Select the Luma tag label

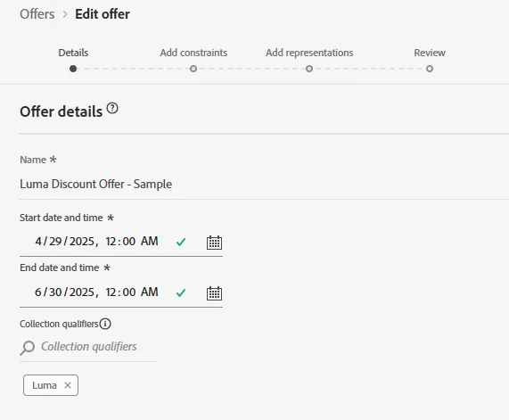pos(45,385)
